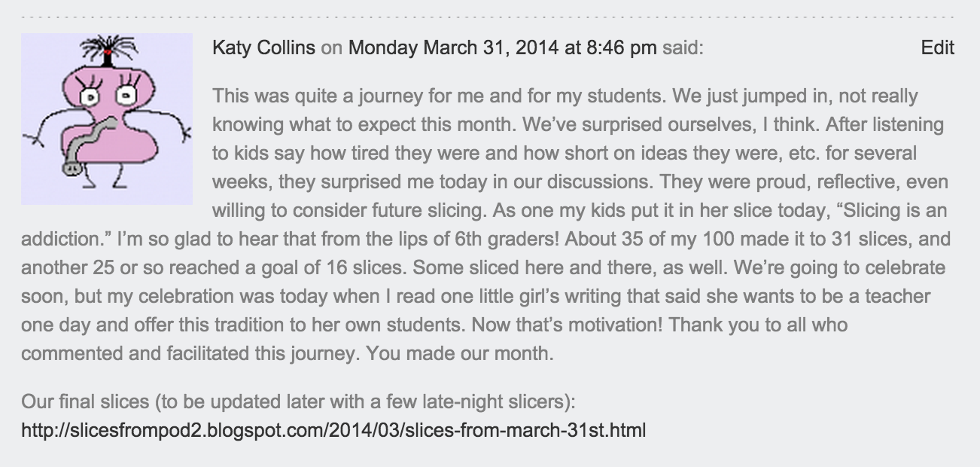
Task: Click the word "said:" after the timestamp
Action: (x=683, y=48)
